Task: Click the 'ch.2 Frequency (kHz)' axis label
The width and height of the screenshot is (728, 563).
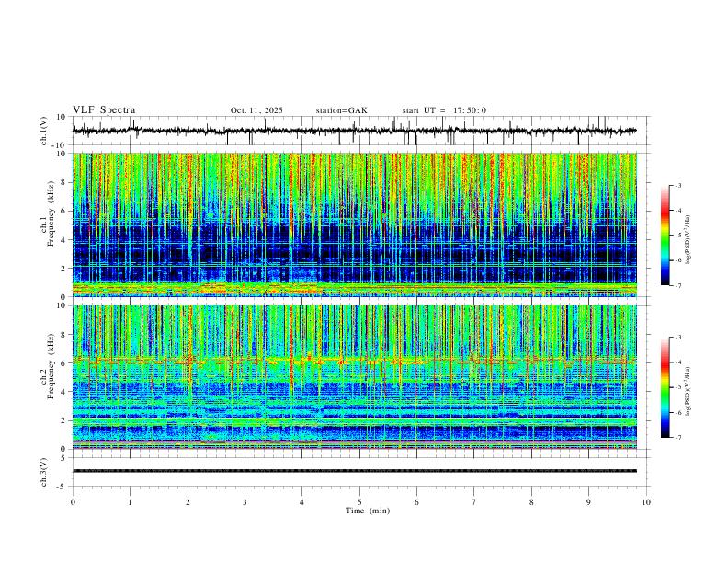Action: [x=48, y=366]
